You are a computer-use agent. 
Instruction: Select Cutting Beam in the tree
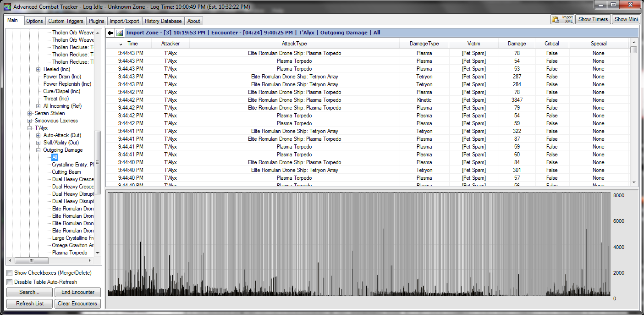66,172
